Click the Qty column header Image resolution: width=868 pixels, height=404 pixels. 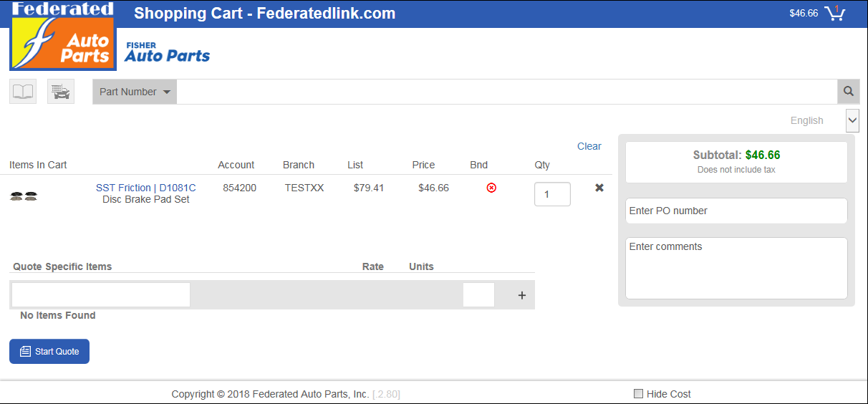pyautogui.click(x=542, y=165)
